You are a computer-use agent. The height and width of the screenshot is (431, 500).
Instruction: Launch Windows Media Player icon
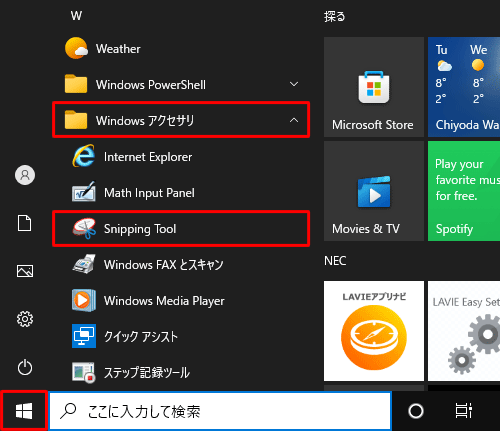tap(84, 300)
